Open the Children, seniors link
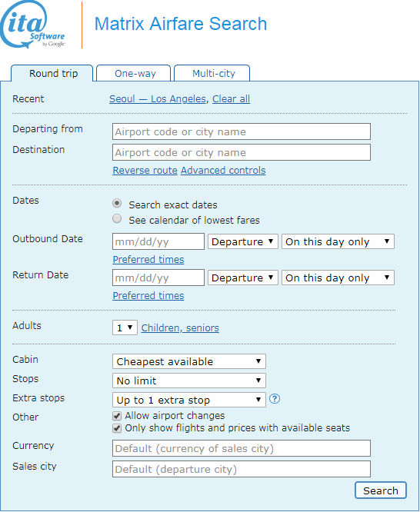Viewport: 420px width, 512px height. coord(180,327)
